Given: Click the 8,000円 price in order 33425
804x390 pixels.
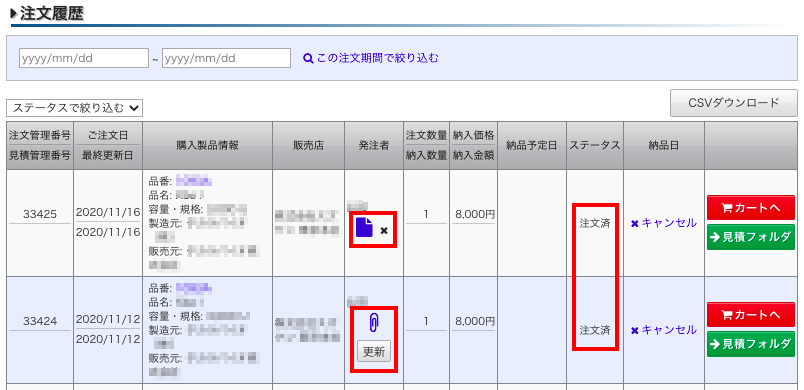Looking at the screenshot, I should tap(475, 214).
